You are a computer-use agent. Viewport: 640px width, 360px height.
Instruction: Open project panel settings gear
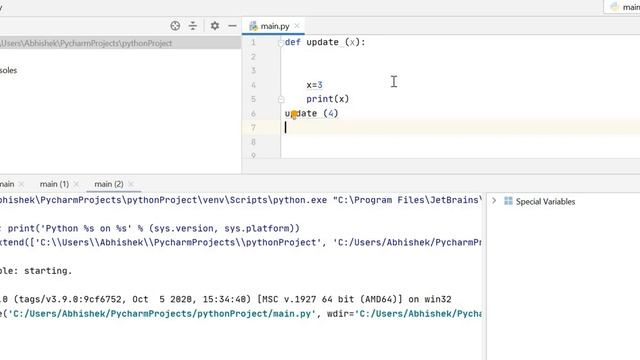click(215, 26)
